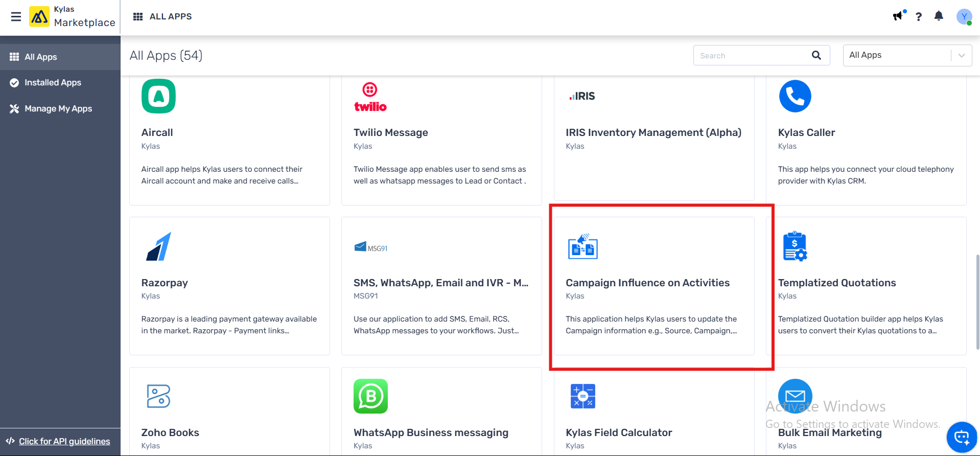Screen dimensions: 980x456
Task: Click the Manage My Apps tools icon
Action: point(14,109)
